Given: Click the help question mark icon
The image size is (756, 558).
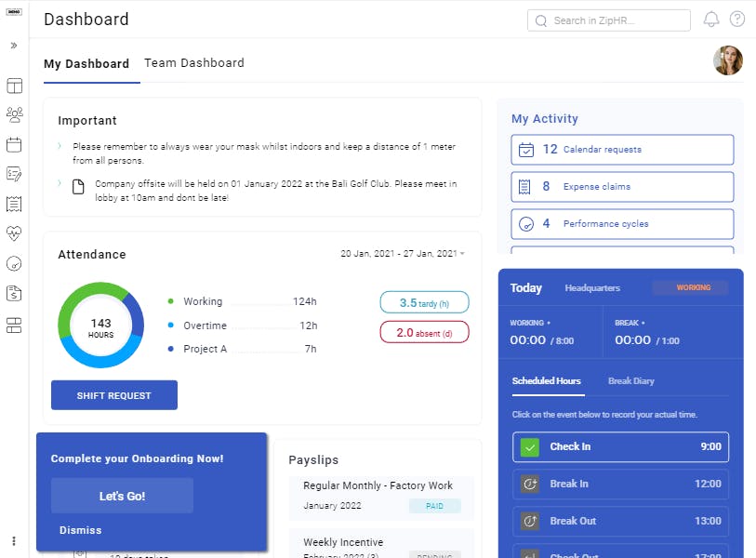Looking at the screenshot, I should coord(735,20).
